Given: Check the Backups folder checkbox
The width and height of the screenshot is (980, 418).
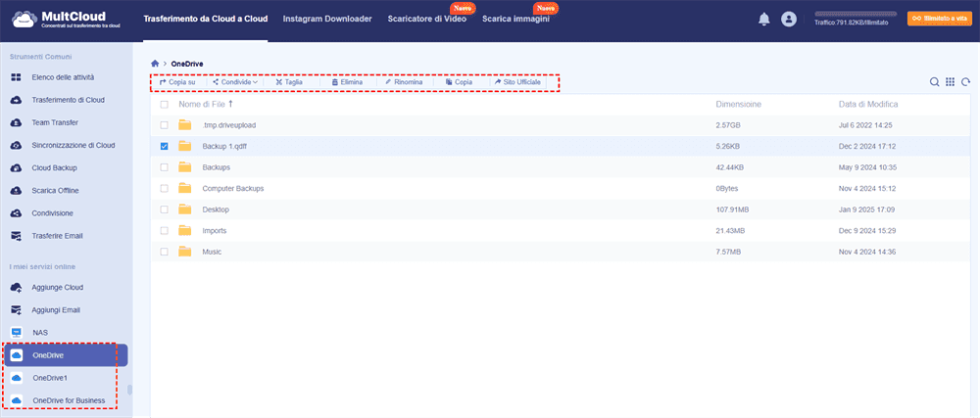Looking at the screenshot, I should point(165,167).
